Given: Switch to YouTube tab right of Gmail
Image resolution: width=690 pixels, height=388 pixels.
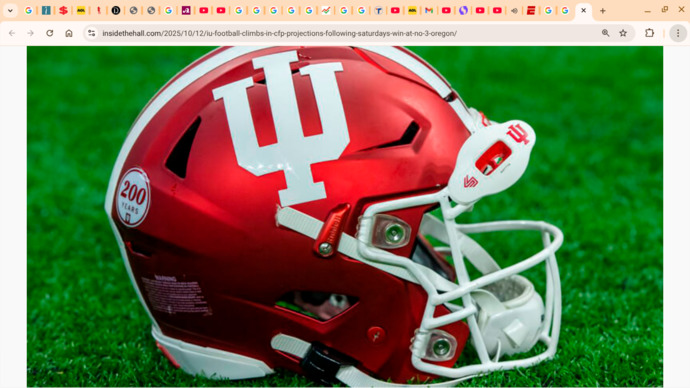Looking at the screenshot, I should pyautogui.click(x=446, y=11).
